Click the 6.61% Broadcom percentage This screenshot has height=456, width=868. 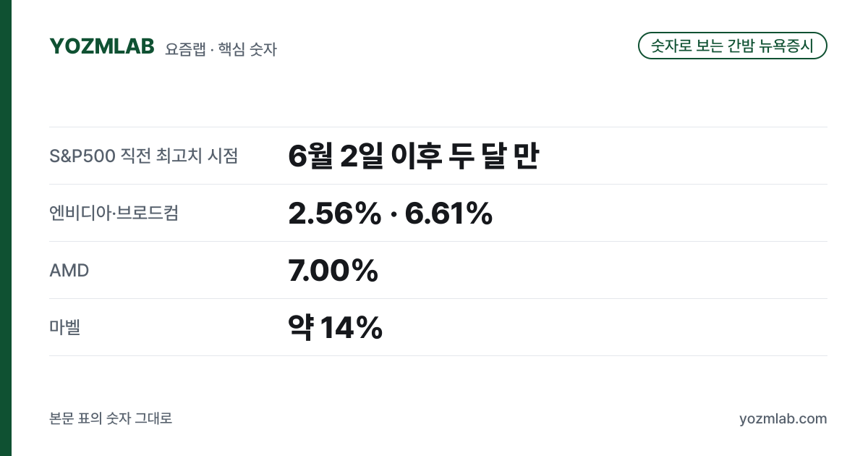coord(448,213)
